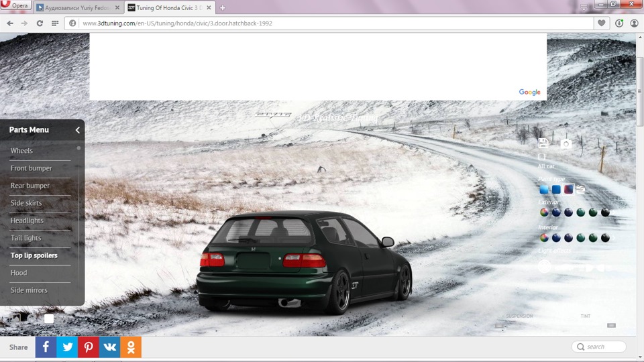Share the car on VK
This screenshot has width=644, height=362.
tap(109, 347)
